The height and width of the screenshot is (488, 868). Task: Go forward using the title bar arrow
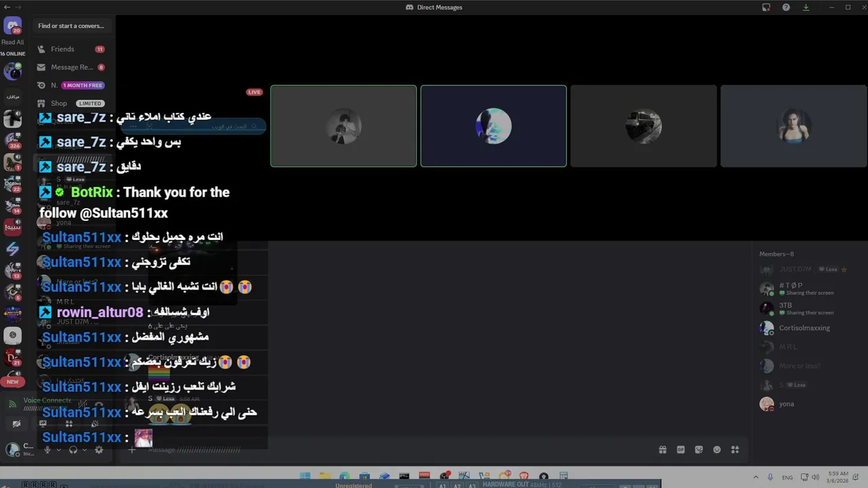pyautogui.click(x=18, y=7)
